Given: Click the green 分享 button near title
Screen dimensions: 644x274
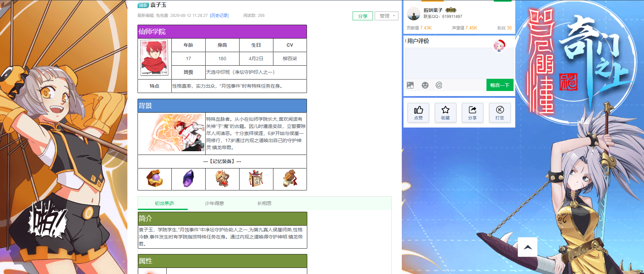Looking at the screenshot, I should click(363, 16).
